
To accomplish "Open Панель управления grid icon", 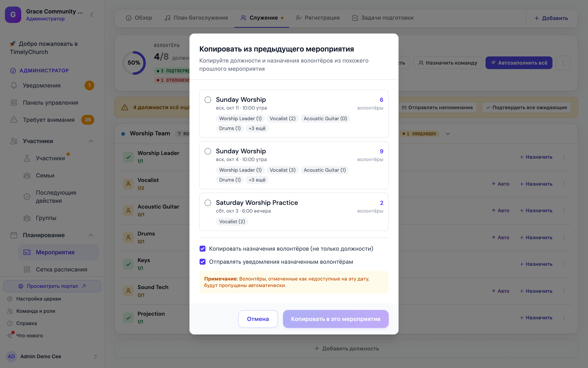I will click(14, 103).
